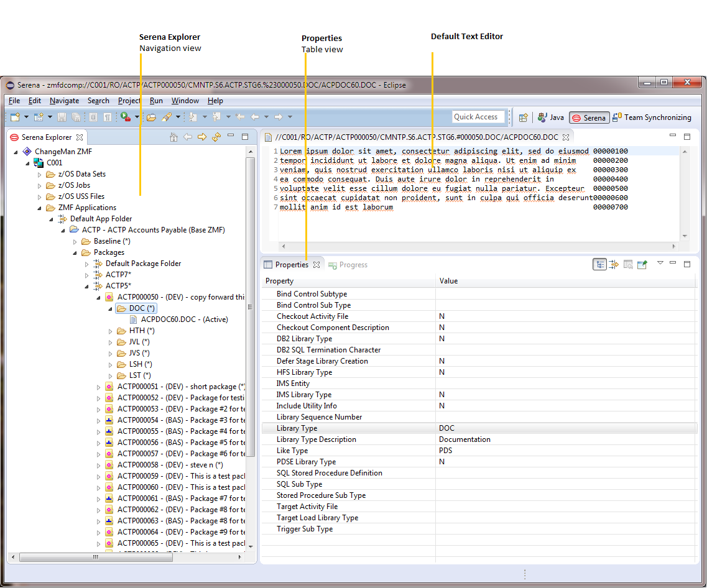This screenshot has width=707, height=588.
Task: Switch to the Progress tab
Action: [x=348, y=265]
